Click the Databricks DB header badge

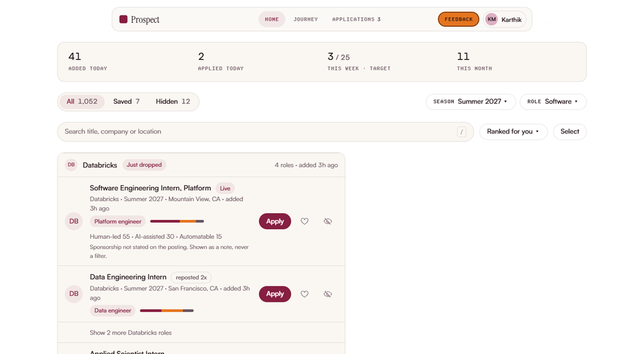pos(71,165)
